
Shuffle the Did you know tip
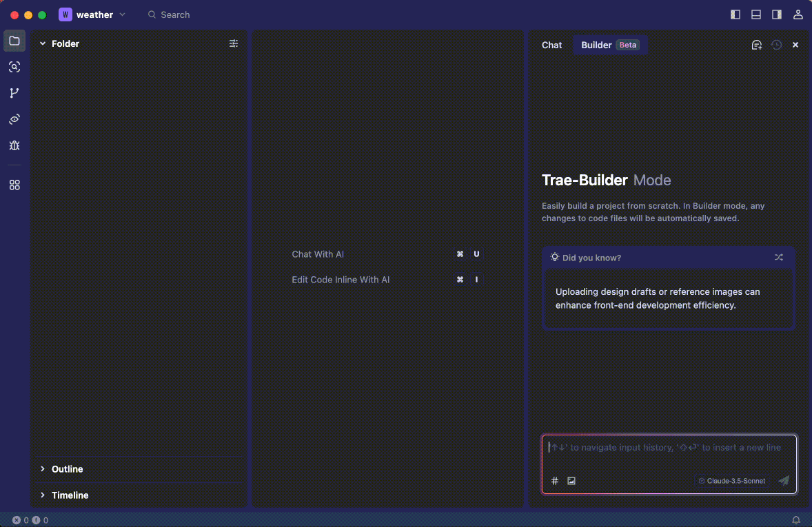(778, 257)
